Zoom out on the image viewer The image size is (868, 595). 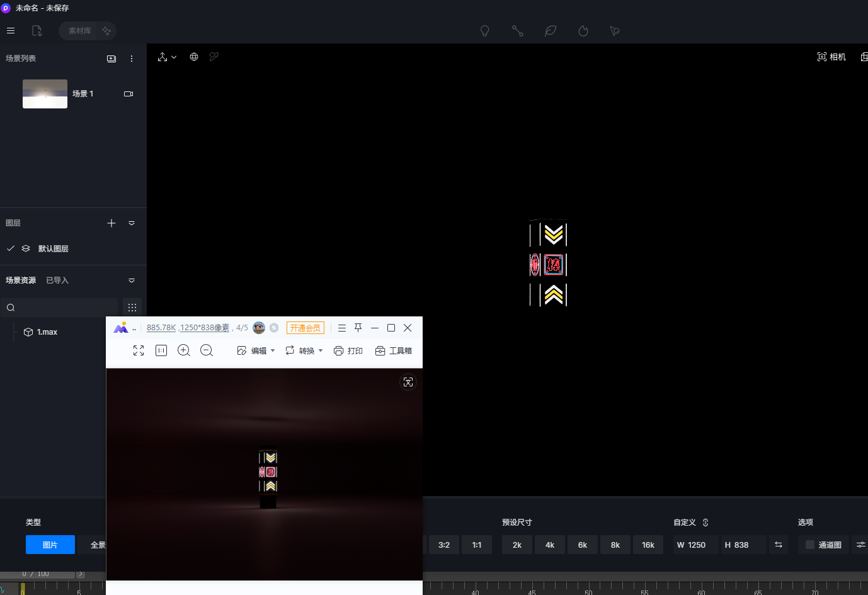[x=207, y=350]
